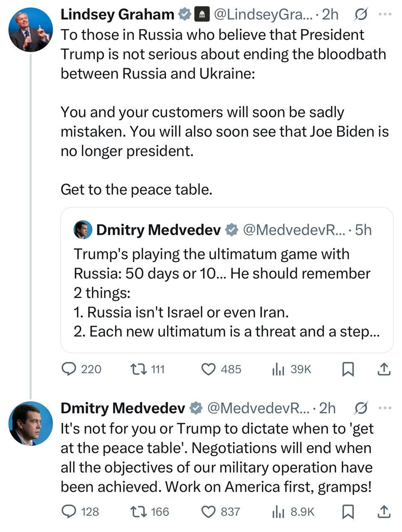The width and height of the screenshot is (402, 532).
Task: Share Medvedev's reply tweet
Action: pyautogui.click(x=383, y=511)
